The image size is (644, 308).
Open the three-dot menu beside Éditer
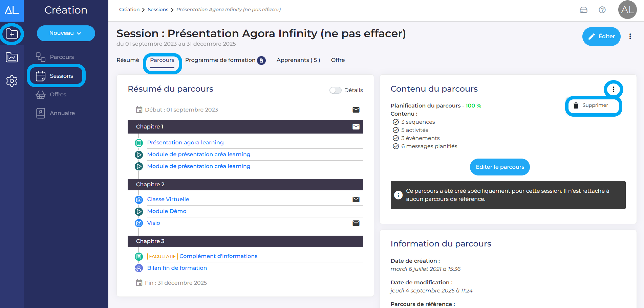[x=630, y=37]
